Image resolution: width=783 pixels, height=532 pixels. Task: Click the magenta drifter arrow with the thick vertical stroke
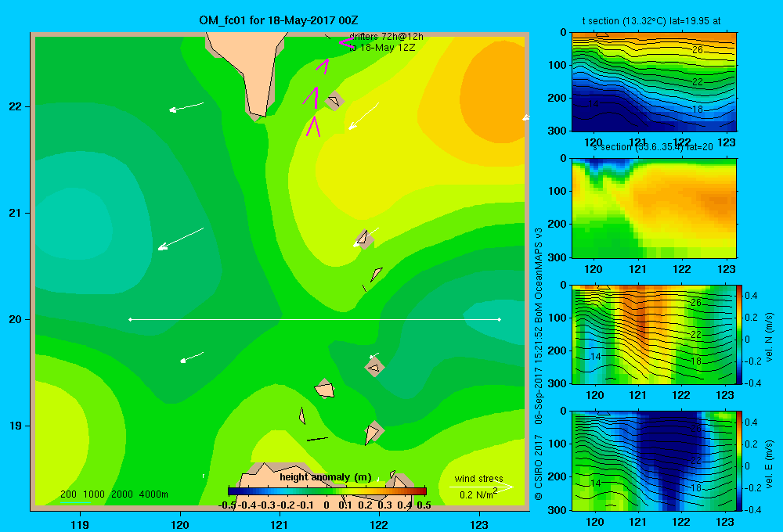312,97
